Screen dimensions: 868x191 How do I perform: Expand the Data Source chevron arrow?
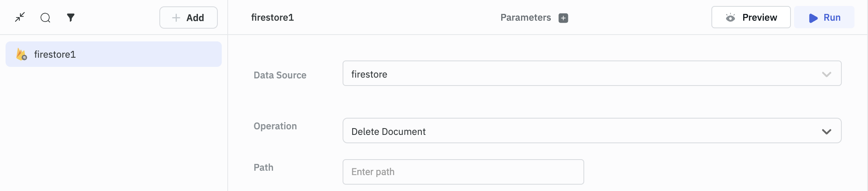(x=827, y=74)
